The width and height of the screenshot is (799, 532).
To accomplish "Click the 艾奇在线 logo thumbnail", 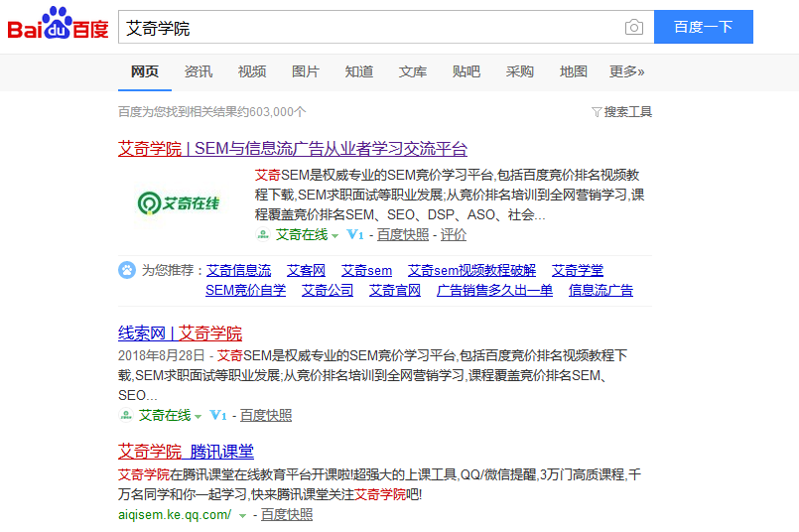I will [x=179, y=203].
